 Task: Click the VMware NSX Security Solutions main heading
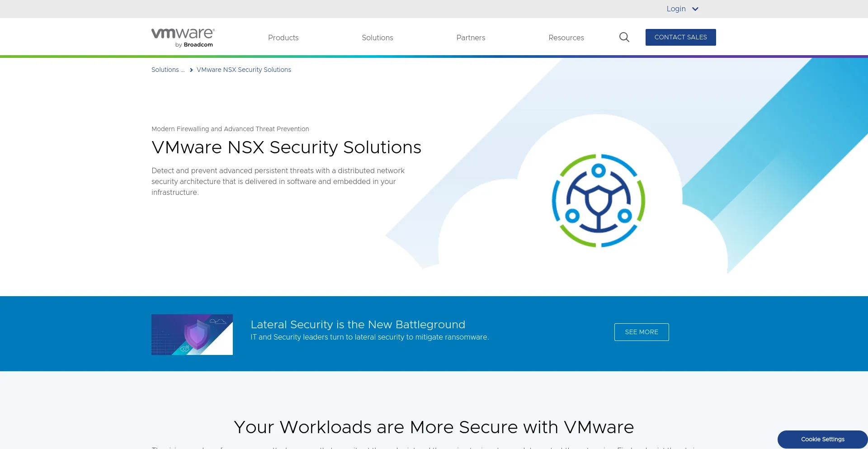(286, 147)
